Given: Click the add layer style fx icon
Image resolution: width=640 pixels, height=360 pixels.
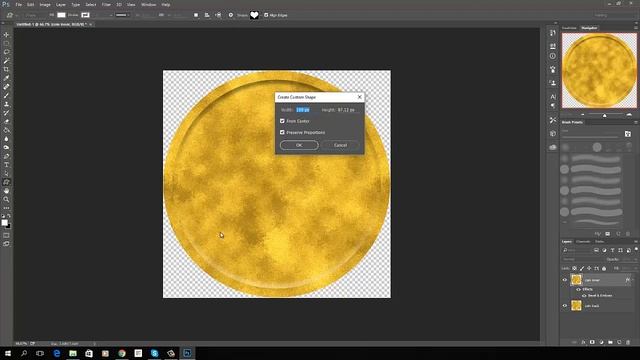Looking at the screenshot, I should [583, 342].
